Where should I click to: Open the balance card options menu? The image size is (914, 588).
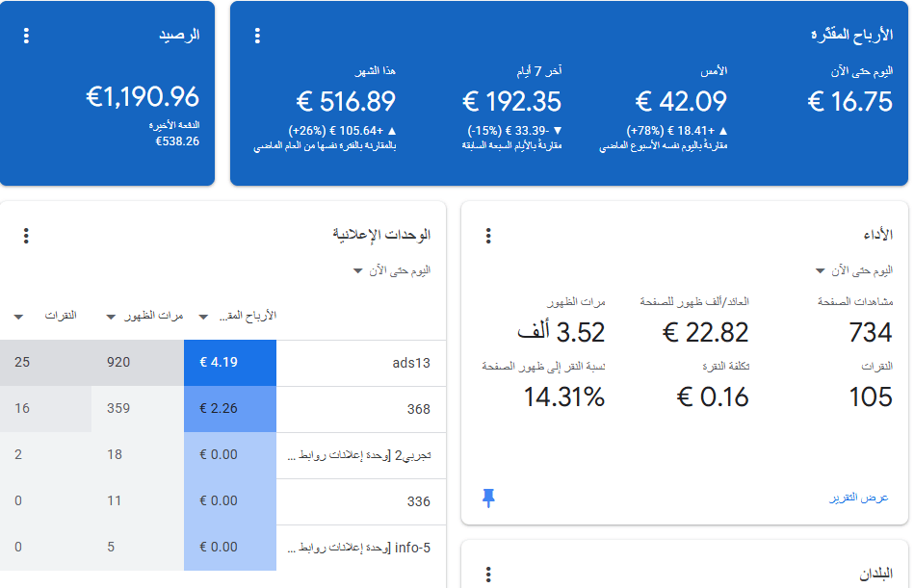[26, 36]
